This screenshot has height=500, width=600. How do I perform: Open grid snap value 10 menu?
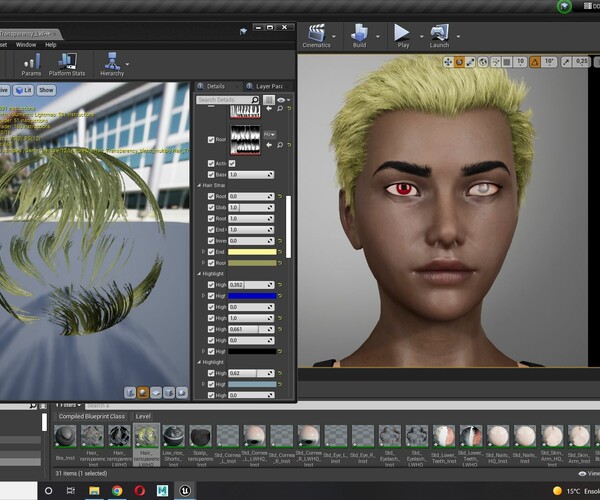(x=520, y=62)
